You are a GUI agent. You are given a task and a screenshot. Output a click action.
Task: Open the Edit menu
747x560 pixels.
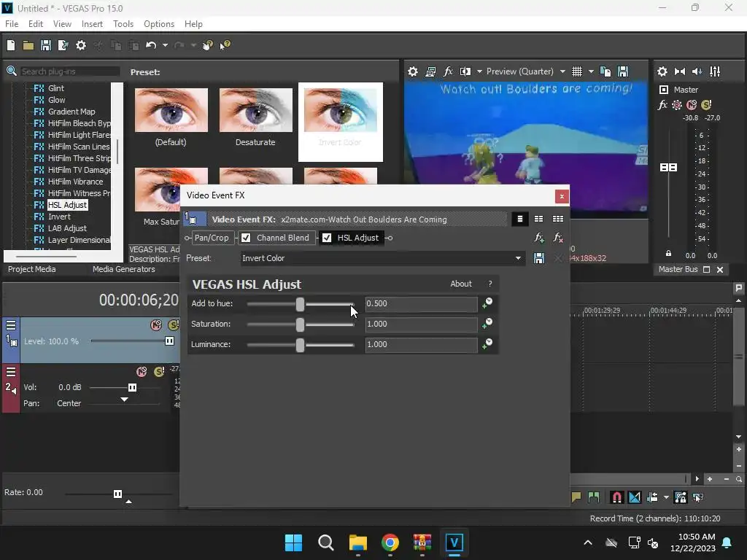click(x=36, y=24)
